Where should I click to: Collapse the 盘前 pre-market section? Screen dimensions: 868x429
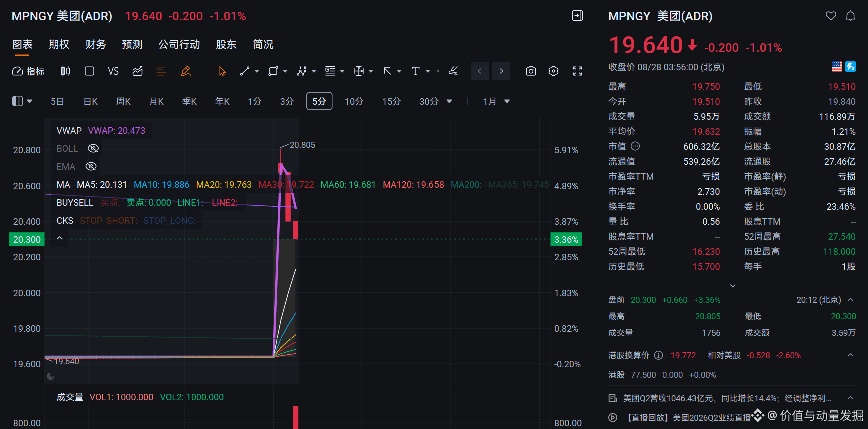850,300
